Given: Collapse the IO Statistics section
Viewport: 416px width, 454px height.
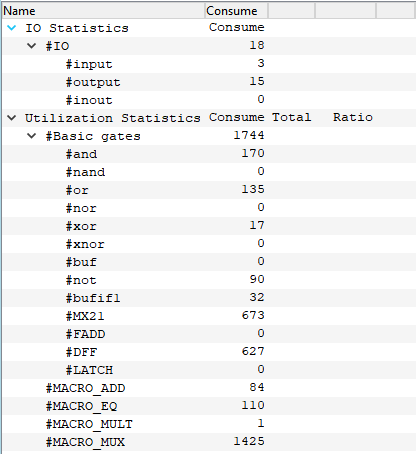Looking at the screenshot, I should click(11, 28).
